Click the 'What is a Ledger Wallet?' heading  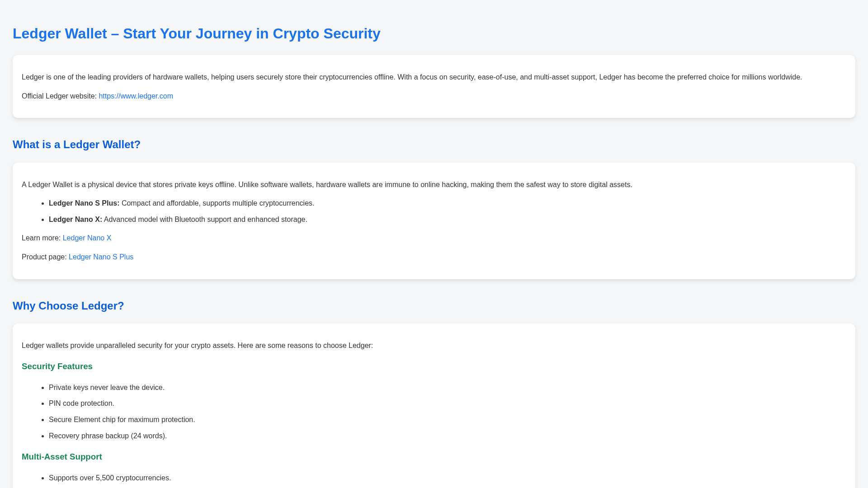(76, 145)
